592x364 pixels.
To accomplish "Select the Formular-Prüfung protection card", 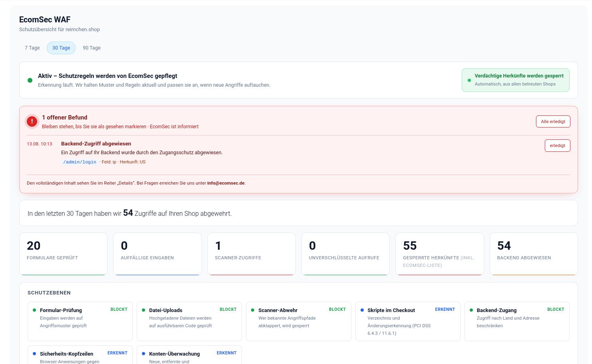I will tap(80, 321).
